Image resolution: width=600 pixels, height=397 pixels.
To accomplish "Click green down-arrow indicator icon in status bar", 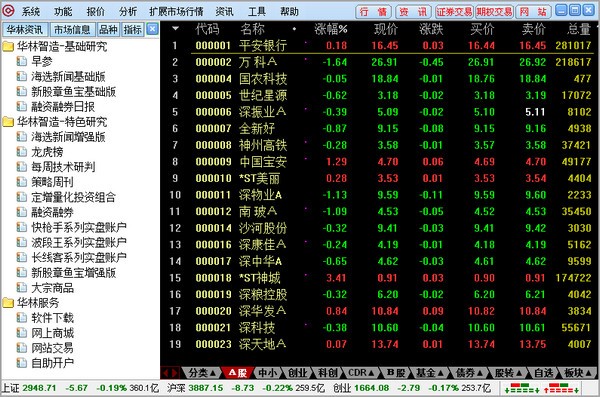I will pos(522,388).
